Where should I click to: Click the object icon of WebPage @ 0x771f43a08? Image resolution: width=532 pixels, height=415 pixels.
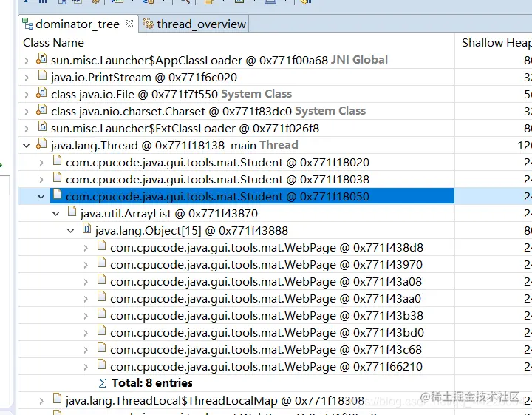(101, 280)
